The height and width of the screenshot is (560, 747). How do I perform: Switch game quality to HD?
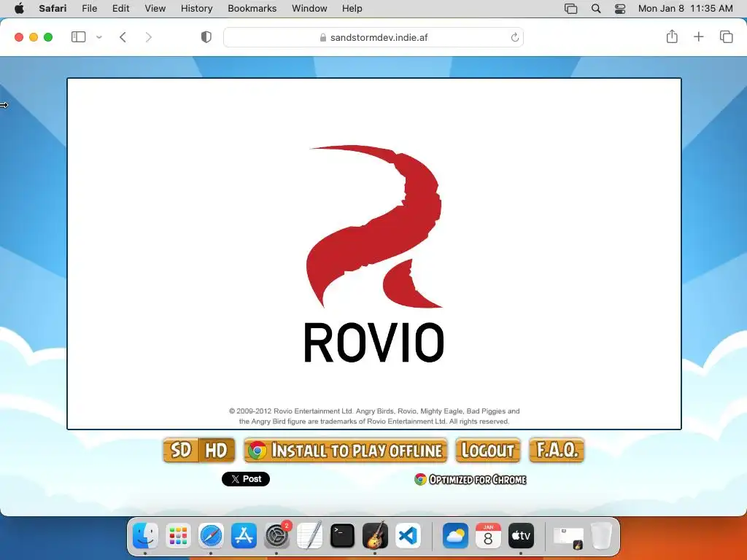216,450
